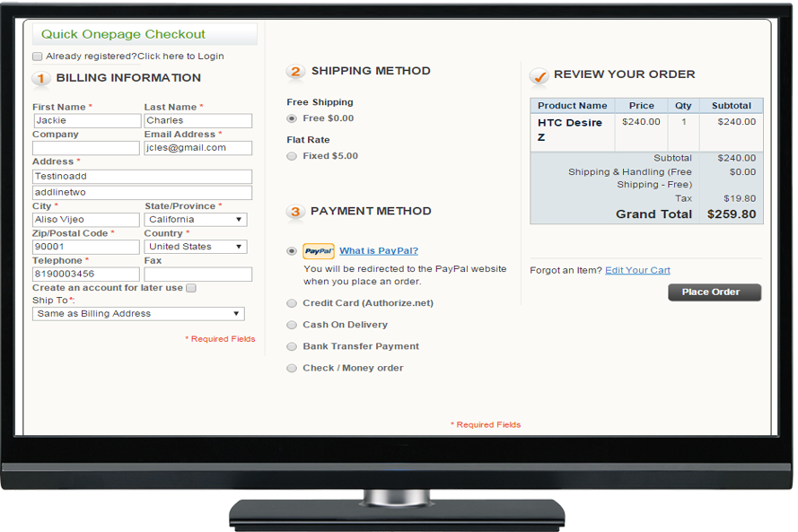Choose Credit Card (Authorize.net) payment
The width and height of the screenshot is (798, 532).
pyautogui.click(x=292, y=303)
